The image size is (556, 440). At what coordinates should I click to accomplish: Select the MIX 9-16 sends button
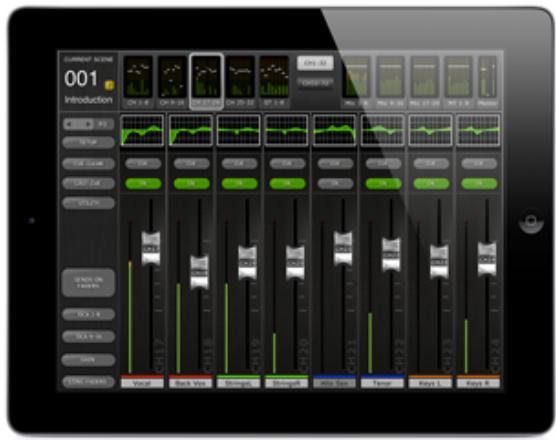click(89, 336)
